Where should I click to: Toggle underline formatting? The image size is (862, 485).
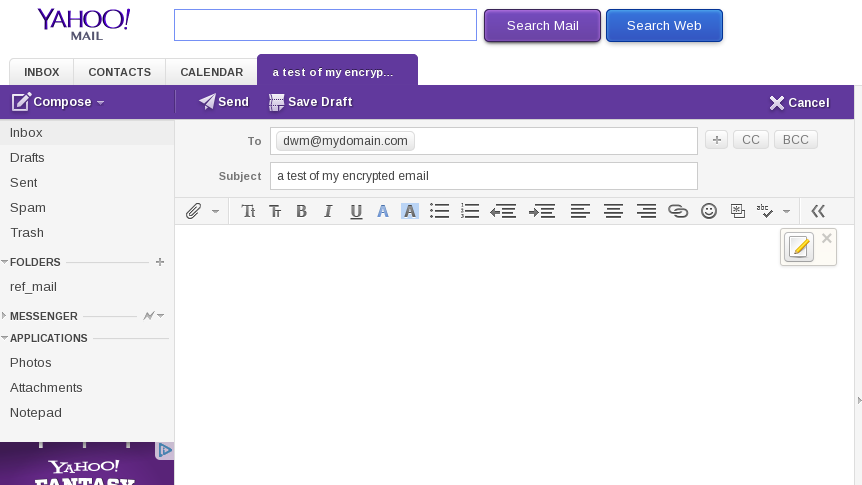356,212
